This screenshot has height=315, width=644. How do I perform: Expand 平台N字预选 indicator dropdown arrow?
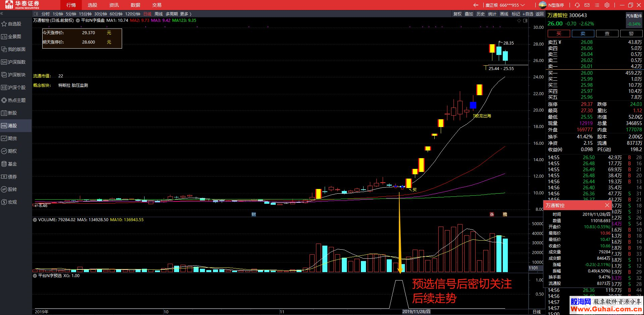35,276
